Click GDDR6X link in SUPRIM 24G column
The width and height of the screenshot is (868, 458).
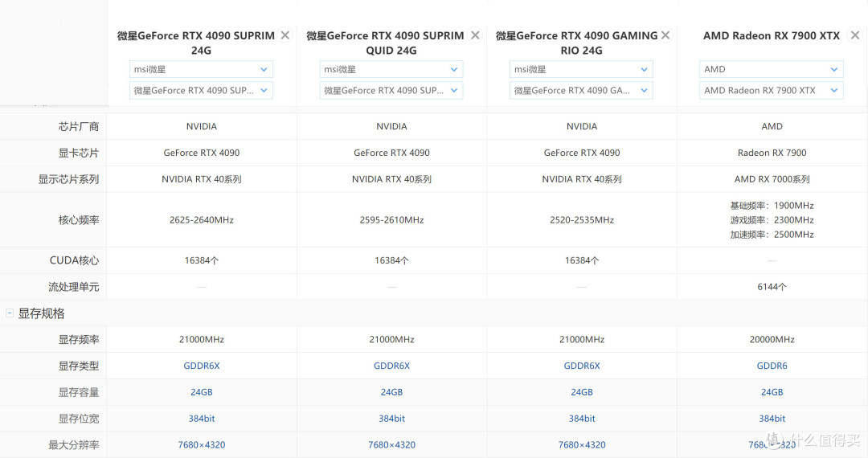click(202, 366)
